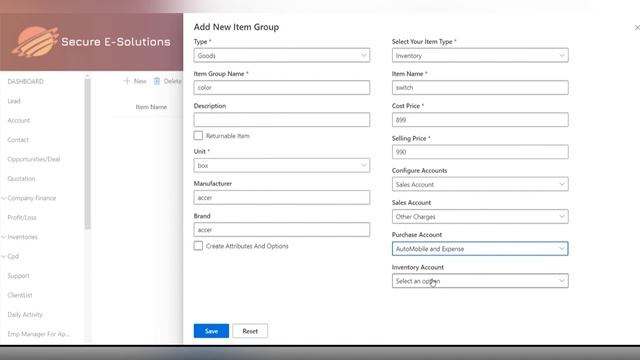Expand Inventories section in sidebar
Image resolution: width=640 pixels, height=360 pixels.
click(4, 237)
